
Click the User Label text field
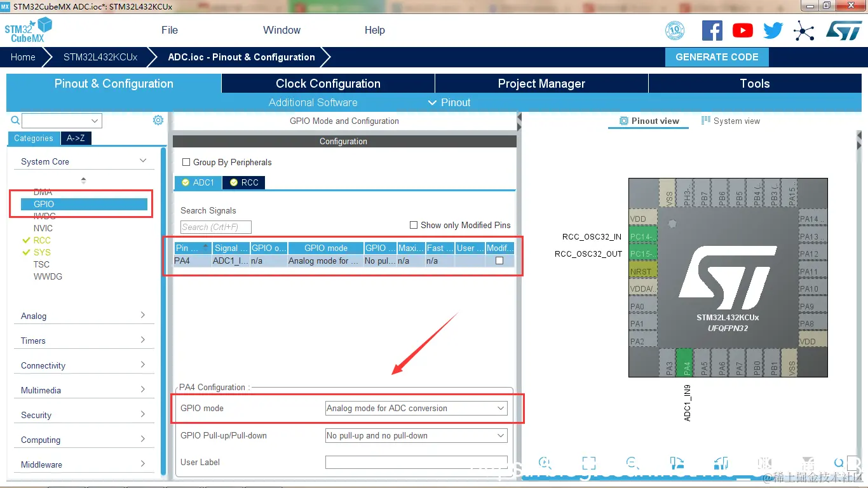(416, 462)
